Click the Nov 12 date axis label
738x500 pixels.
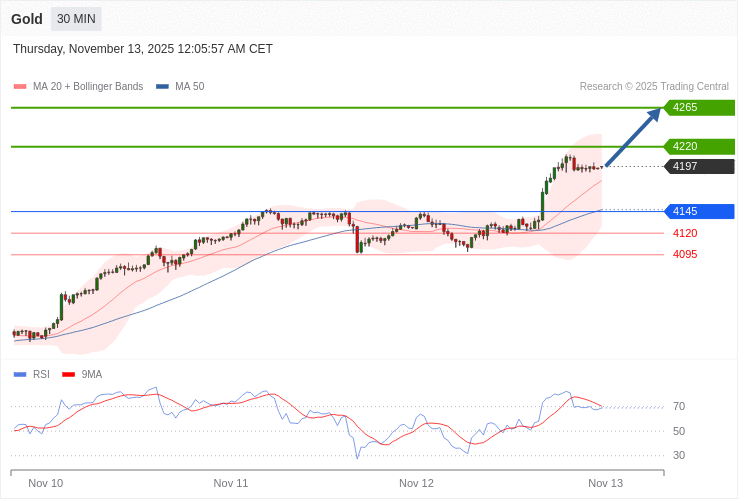point(416,483)
